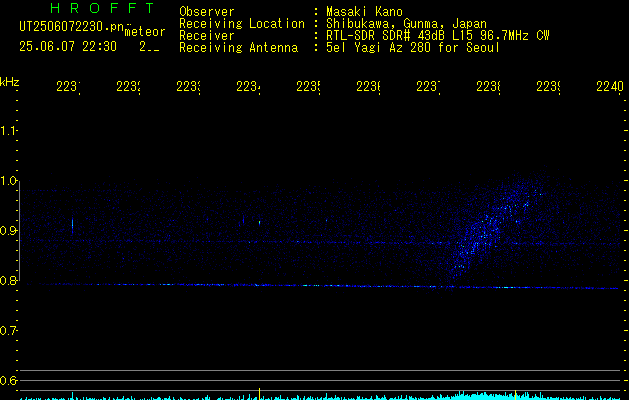Click the 2240 time axis label
This screenshot has height=400, width=629.
tap(610, 87)
